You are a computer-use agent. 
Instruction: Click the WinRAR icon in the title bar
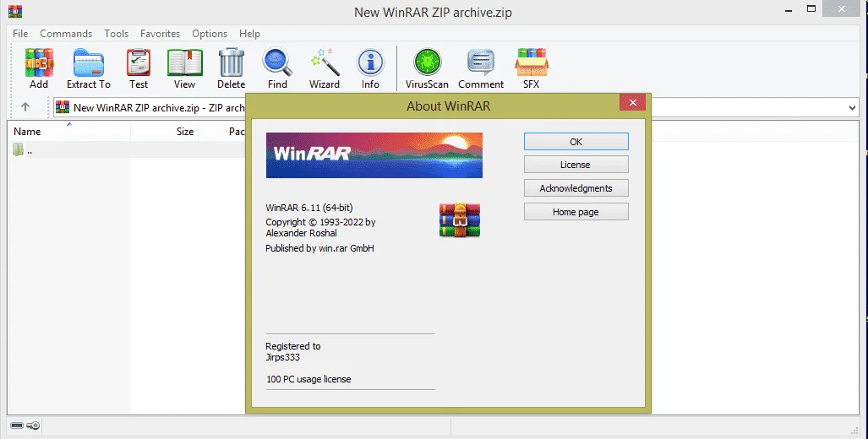(x=15, y=11)
